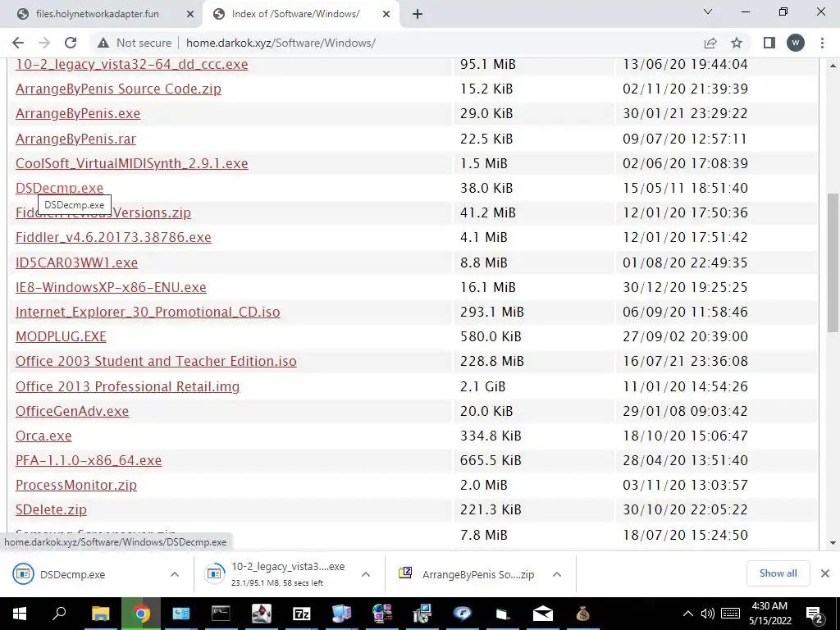This screenshot has height=630, width=840.
Task: Click the date 27/09/02 20:39:00
Action: point(685,336)
